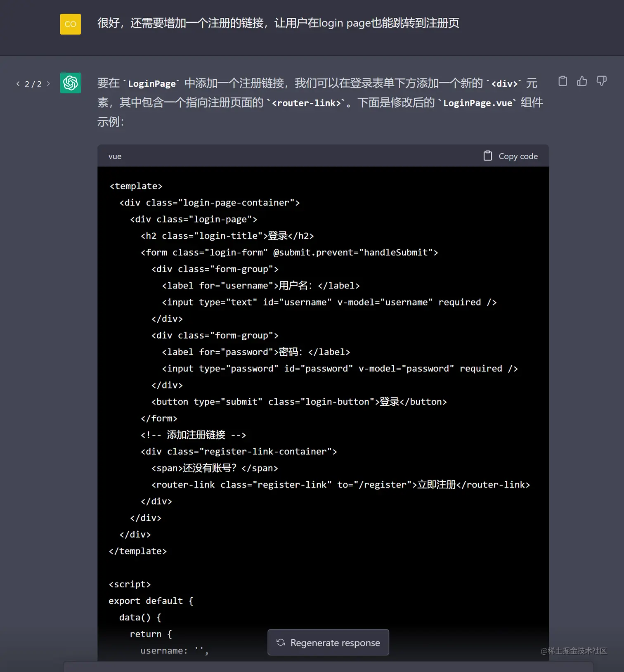Viewport: 624px width, 672px height.
Task: Click the login-page-container div line
Action: coord(210,203)
